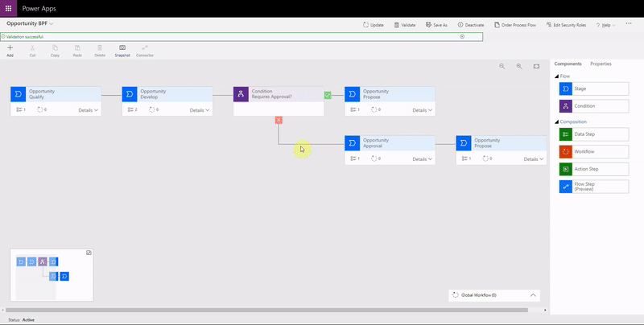Click the Add toolbar icon

click(x=10, y=51)
